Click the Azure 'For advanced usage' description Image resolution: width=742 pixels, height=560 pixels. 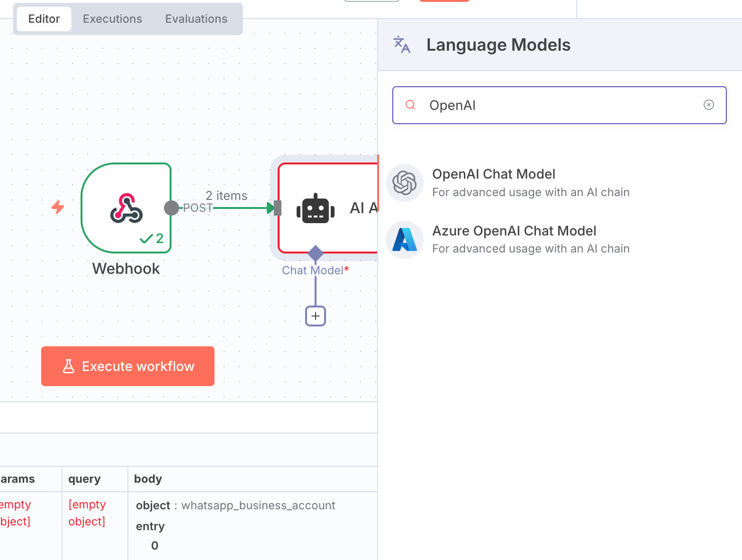point(531,249)
